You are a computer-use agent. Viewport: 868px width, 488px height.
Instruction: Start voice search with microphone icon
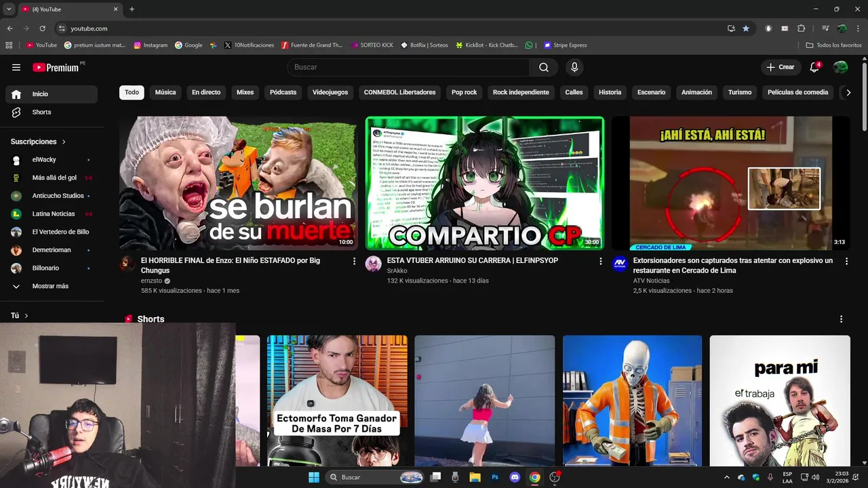[x=574, y=67]
